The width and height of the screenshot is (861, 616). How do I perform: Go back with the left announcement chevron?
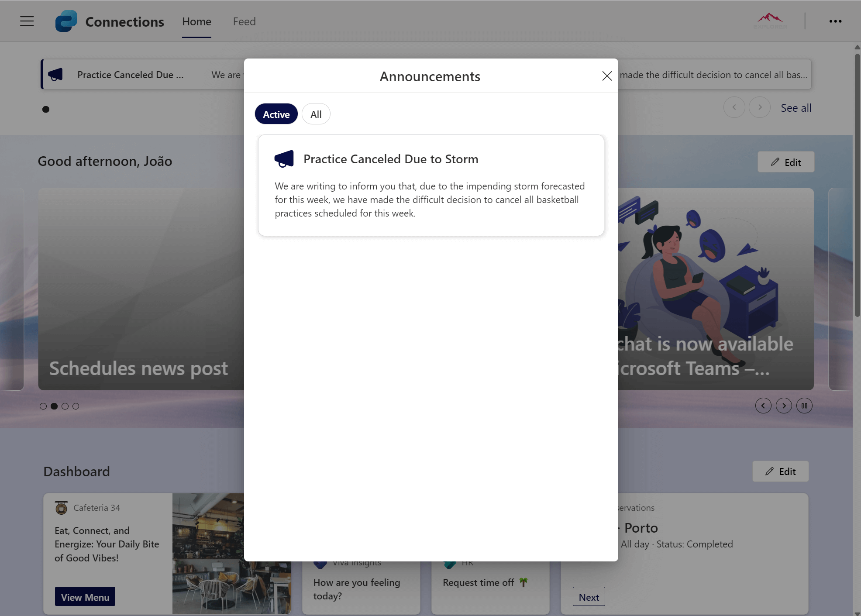pyautogui.click(x=734, y=107)
